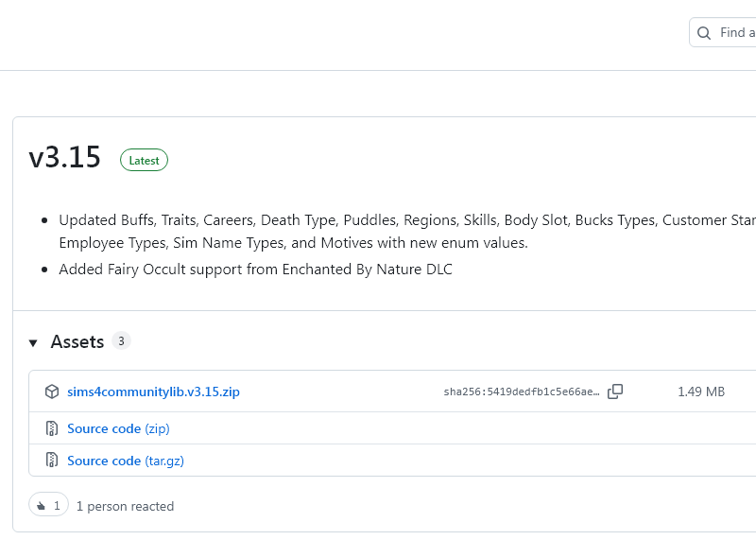Image resolution: width=756 pixels, height=557 pixels.
Task: Click the file icon beside Source code (tar.gz)
Action: (x=52, y=460)
